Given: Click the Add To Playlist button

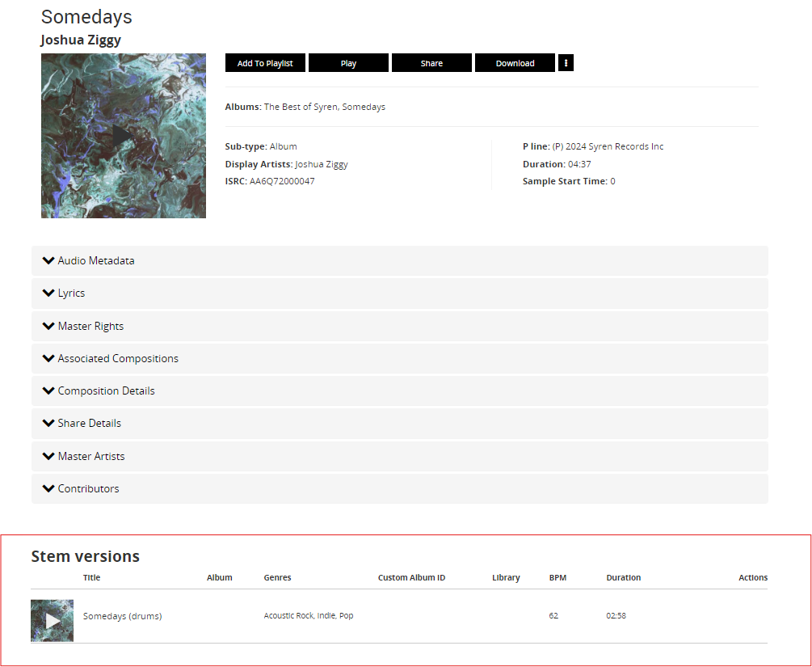Looking at the screenshot, I should coord(265,63).
